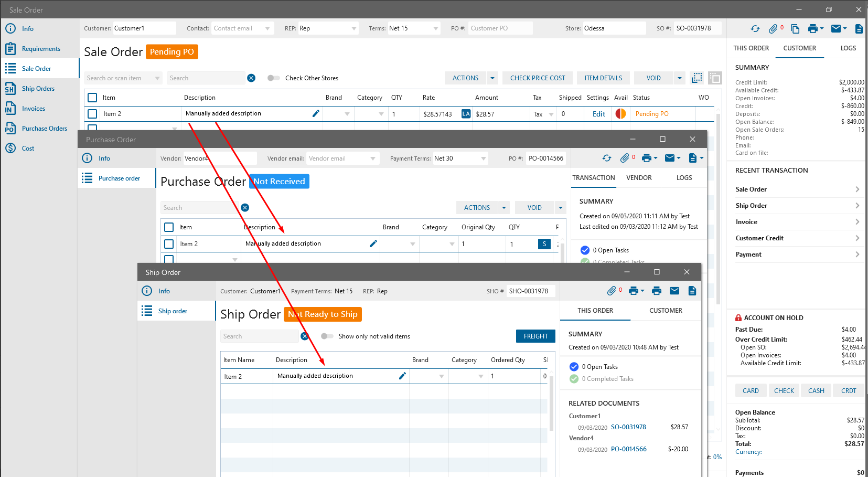This screenshot has height=477, width=868.
Task: Open the SO-0031978 related document link
Action: [628, 427]
